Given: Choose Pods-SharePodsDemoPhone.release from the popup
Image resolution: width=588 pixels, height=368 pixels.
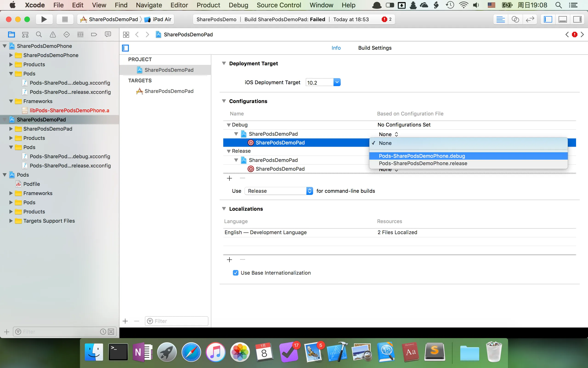Looking at the screenshot, I should [468, 164].
